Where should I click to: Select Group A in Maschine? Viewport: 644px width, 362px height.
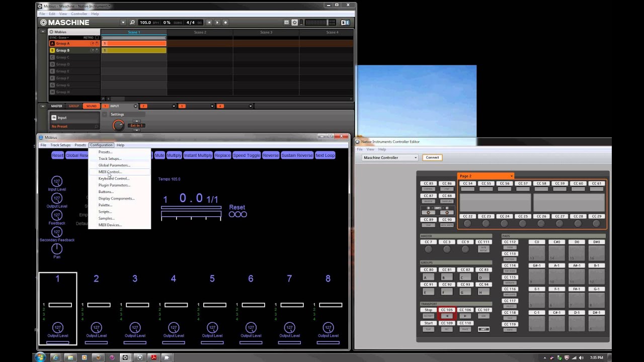pyautogui.click(x=62, y=44)
